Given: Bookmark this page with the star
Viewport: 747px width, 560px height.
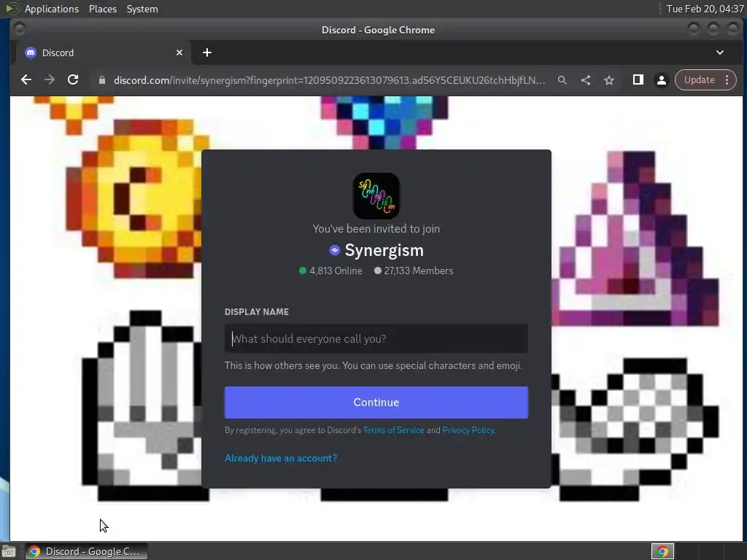Looking at the screenshot, I should tap(609, 80).
